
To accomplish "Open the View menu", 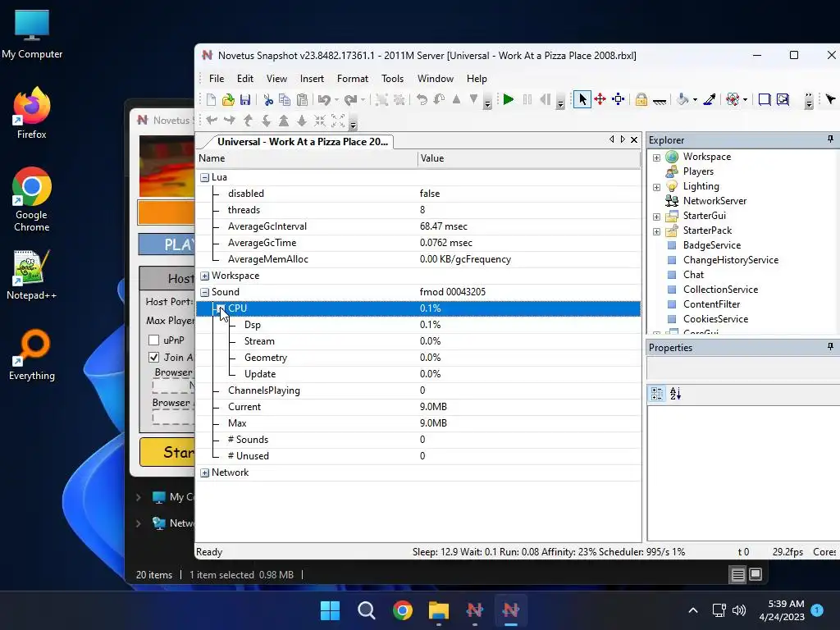I will [x=277, y=79].
